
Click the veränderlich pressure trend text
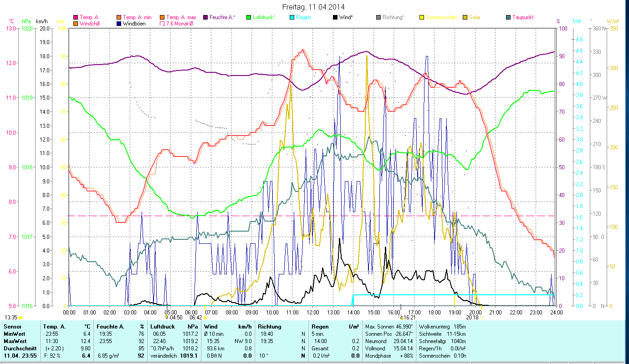163,356
